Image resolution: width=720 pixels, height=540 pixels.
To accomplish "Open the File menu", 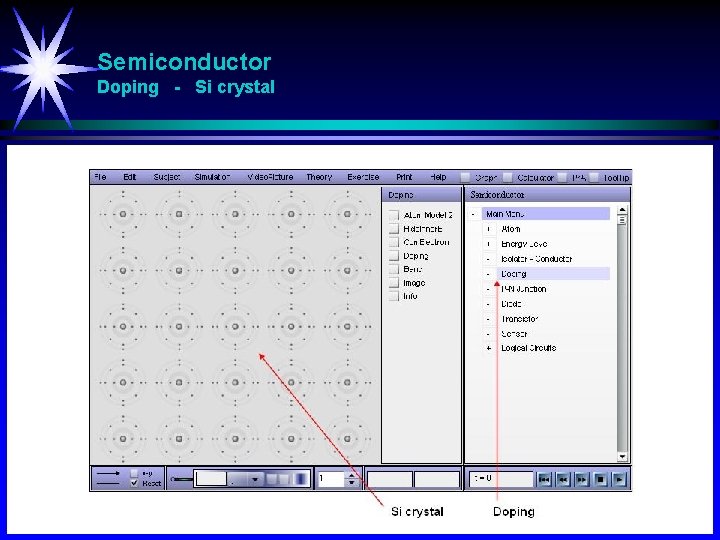I will click(100, 177).
